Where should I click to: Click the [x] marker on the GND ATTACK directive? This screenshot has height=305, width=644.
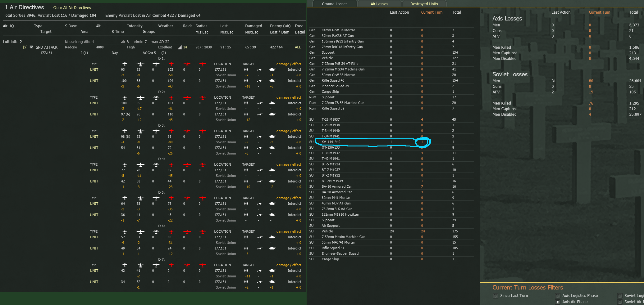[x=25, y=47]
